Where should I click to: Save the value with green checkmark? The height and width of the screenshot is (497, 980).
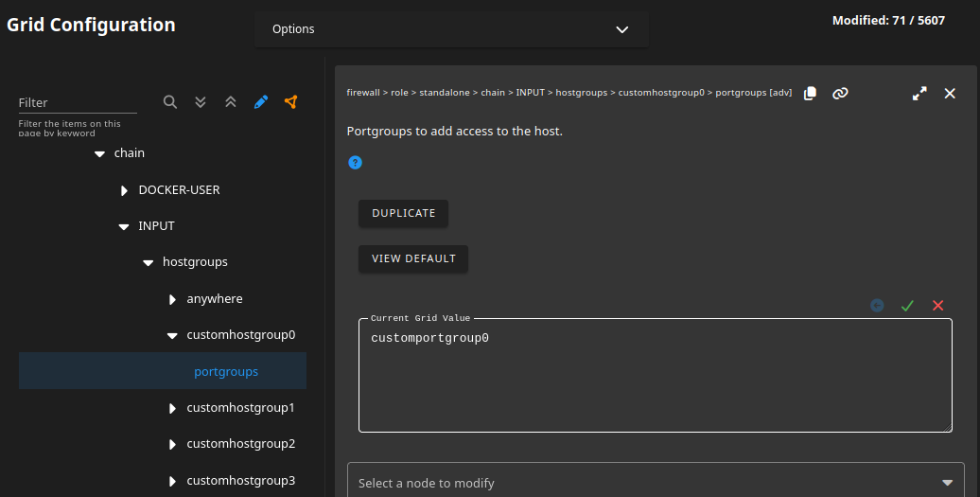907,305
